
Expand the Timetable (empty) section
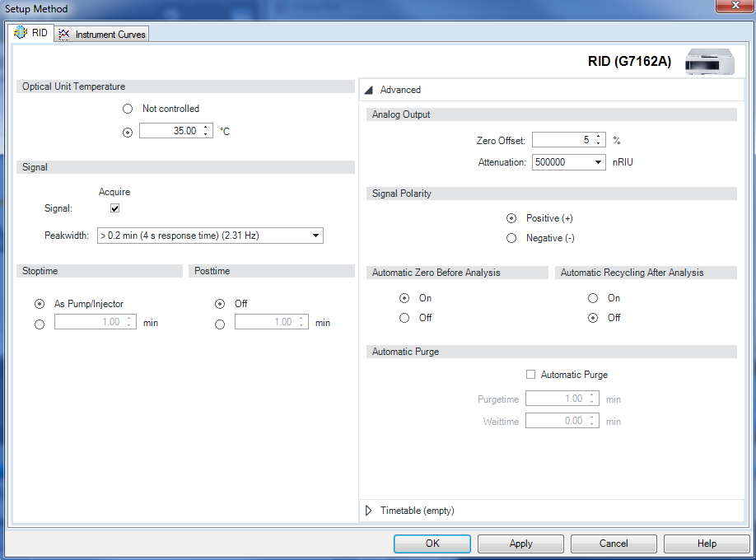(368, 510)
